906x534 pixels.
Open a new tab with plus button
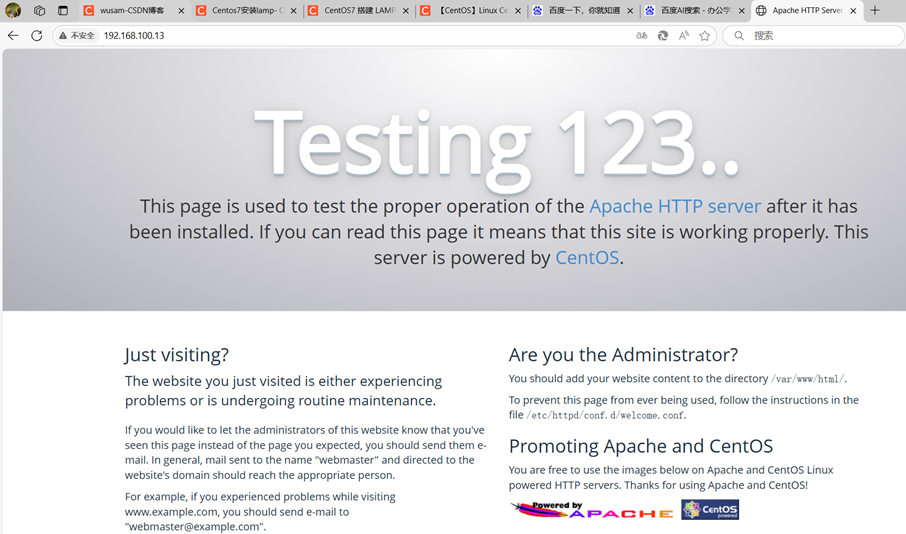tap(875, 10)
